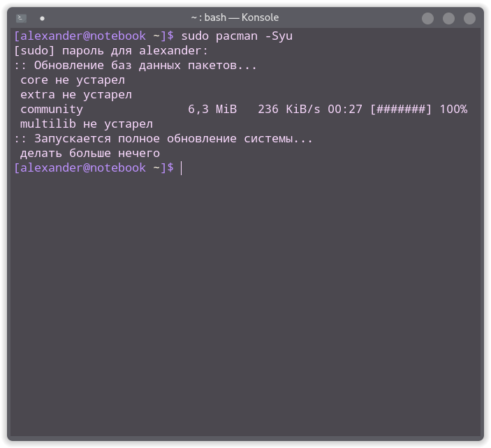491x448 pixels.
Task: Click the rightmost round window button
Action: coord(469,18)
